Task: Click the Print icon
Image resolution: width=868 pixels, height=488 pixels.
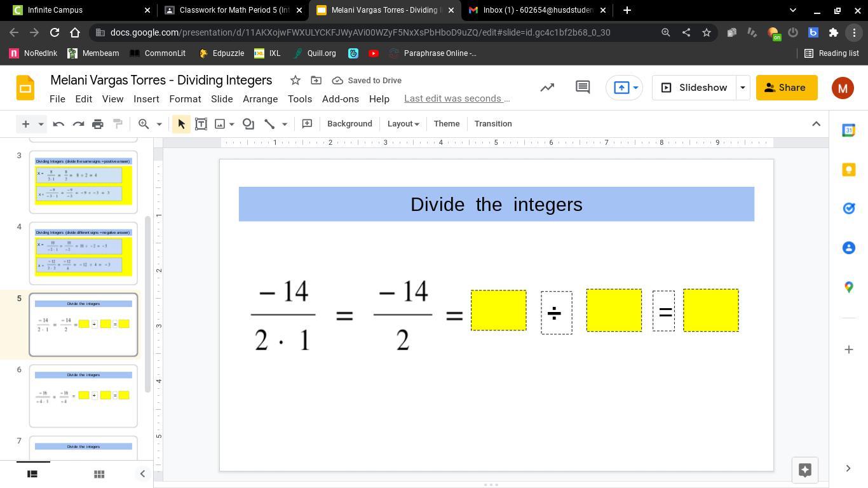Action: tap(97, 124)
